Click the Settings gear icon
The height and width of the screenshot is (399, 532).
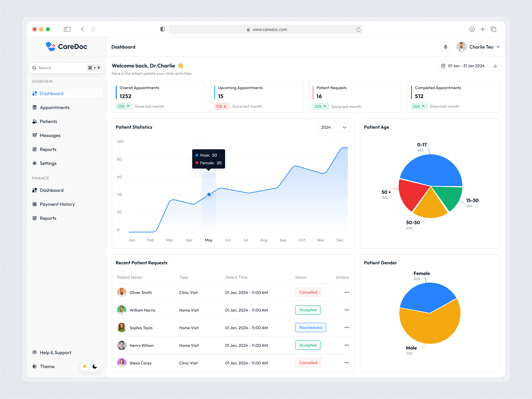point(35,163)
